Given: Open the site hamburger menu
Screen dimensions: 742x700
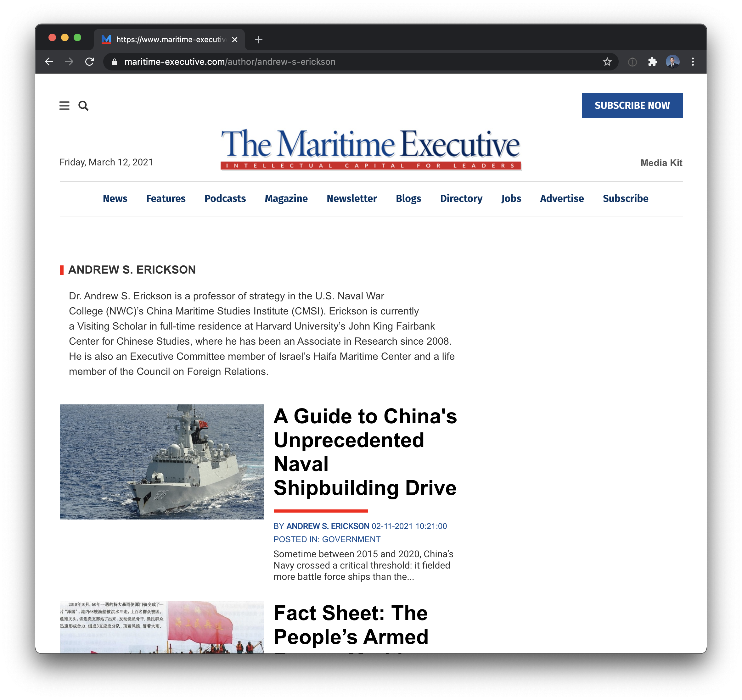Looking at the screenshot, I should tap(64, 106).
